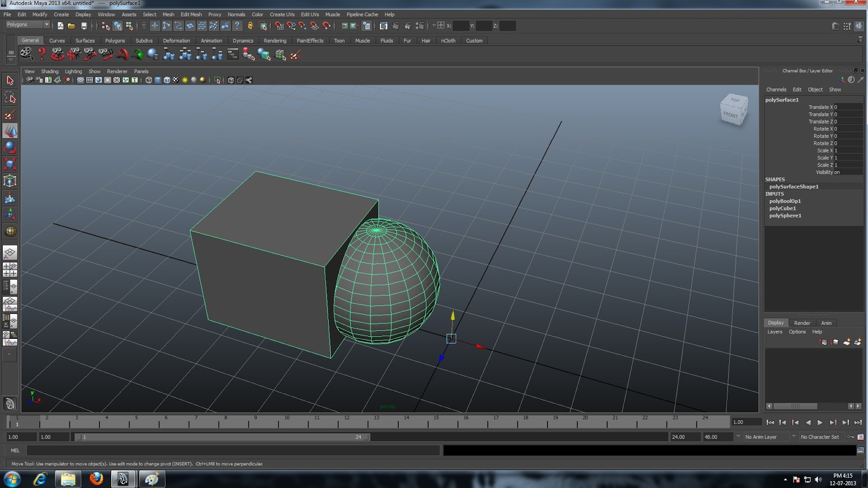
Task: Select the polyBoolOp1 input node
Action: click(x=786, y=201)
